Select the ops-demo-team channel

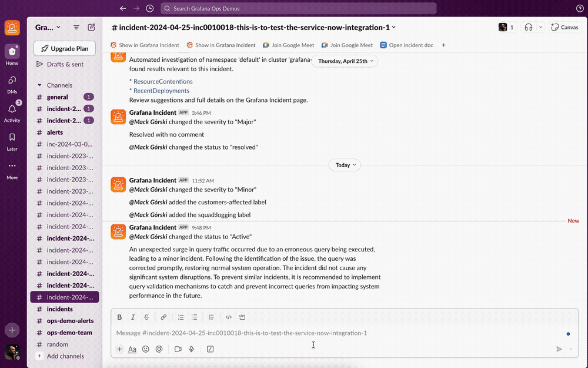[65, 333]
